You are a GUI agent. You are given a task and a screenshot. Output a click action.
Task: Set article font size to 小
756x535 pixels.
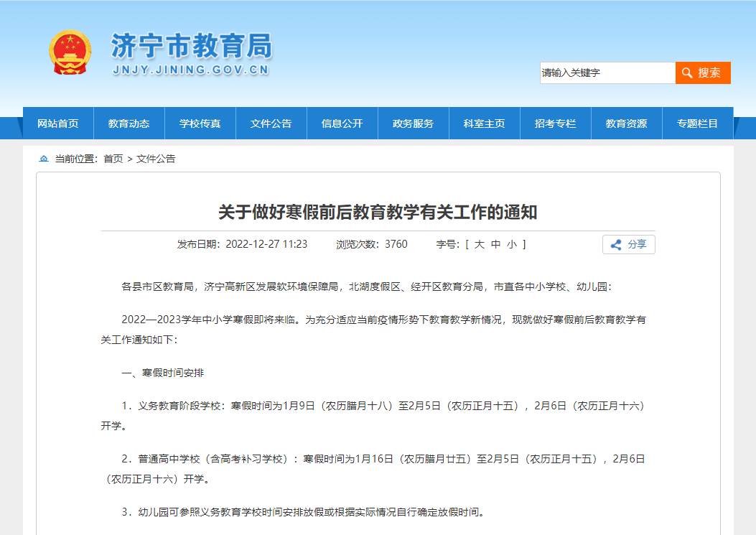click(510, 244)
